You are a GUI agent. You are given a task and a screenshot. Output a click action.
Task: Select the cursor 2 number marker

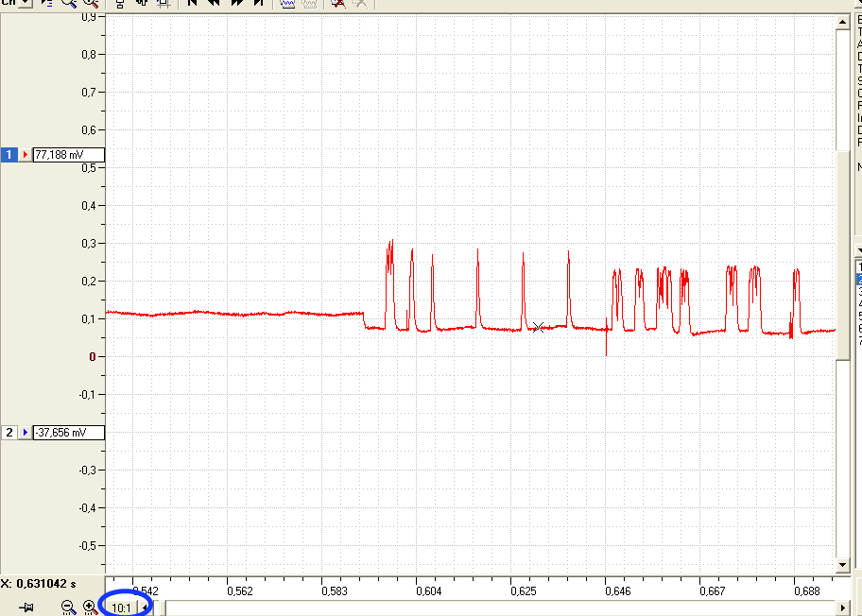9,433
